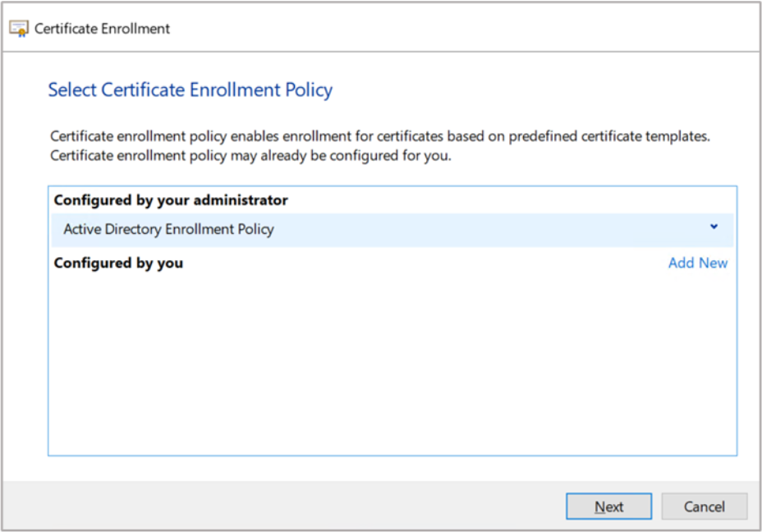This screenshot has height=532, width=762.
Task: Expand the Active Directory Enrollment Policy chevron
Action: click(x=714, y=227)
